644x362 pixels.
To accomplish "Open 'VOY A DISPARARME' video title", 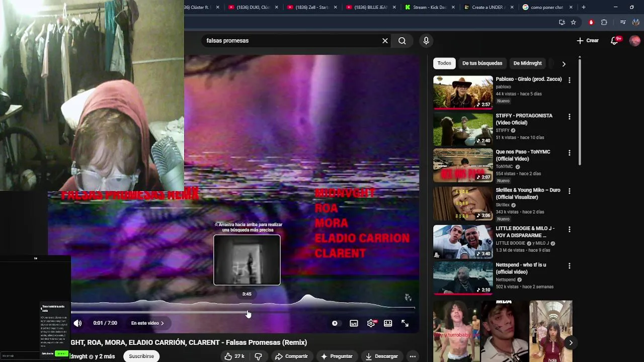I will [x=525, y=232].
